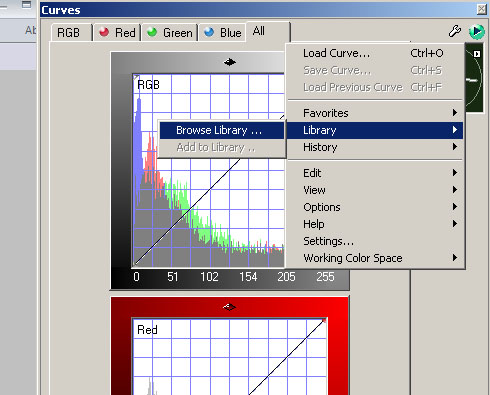Select the Red channel tab
This screenshot has height=395, width=490.
point(117,33)
